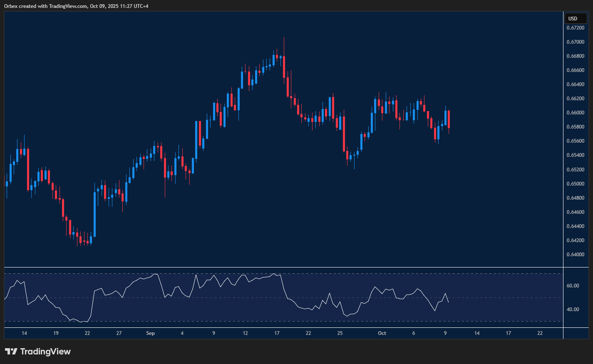Click the highest candle wick near 0.67000

point(284,42)
